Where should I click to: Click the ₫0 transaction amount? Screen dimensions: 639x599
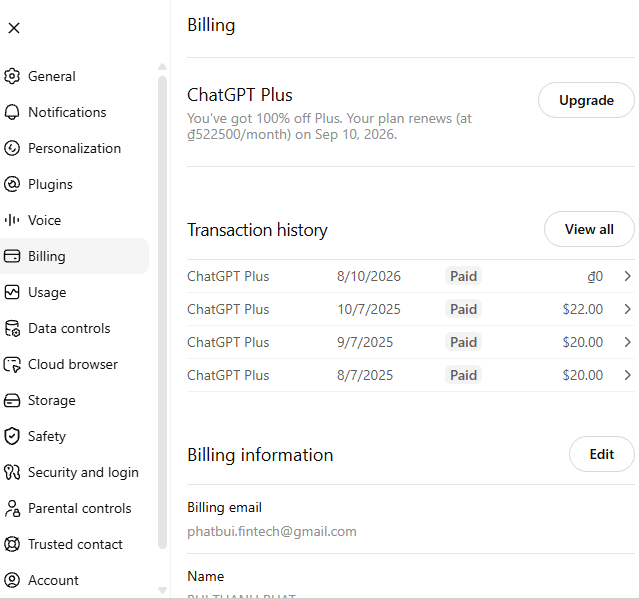click(595, 276)
